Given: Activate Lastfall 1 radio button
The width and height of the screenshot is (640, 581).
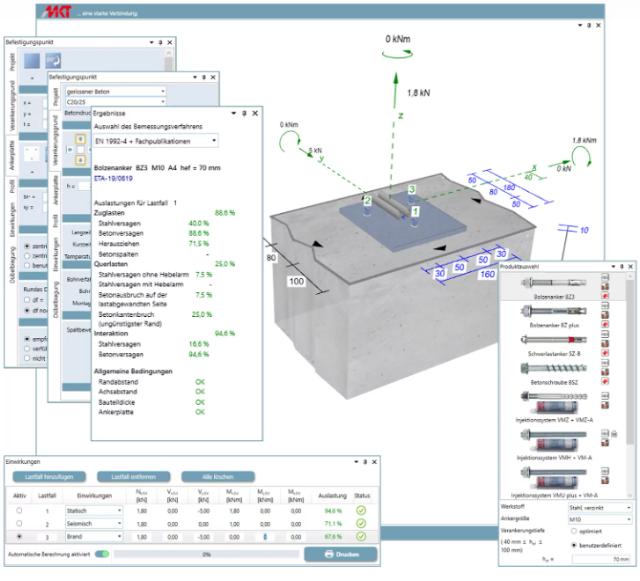Looking at the screenshot, I should (19, 509).
